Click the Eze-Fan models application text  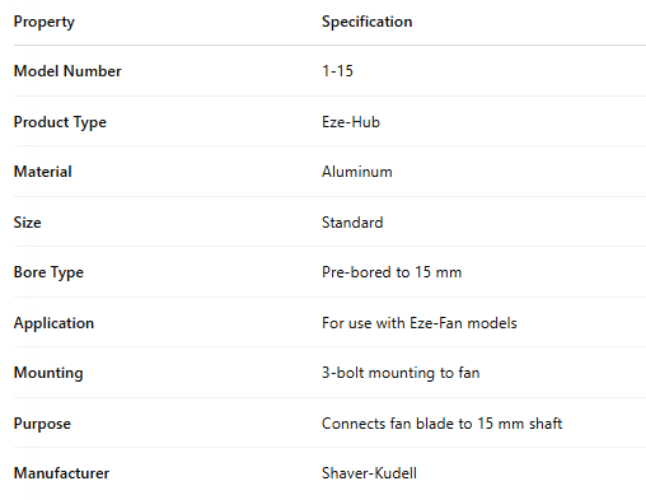(x=419, y=323)
